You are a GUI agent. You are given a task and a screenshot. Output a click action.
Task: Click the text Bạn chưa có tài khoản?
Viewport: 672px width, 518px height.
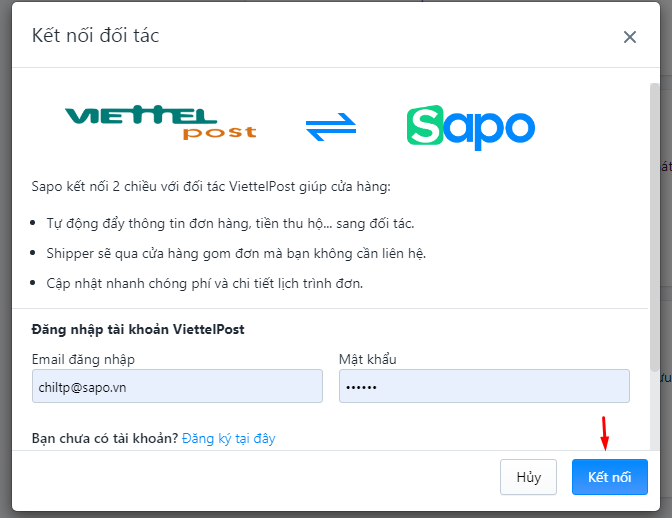point(105,438)
